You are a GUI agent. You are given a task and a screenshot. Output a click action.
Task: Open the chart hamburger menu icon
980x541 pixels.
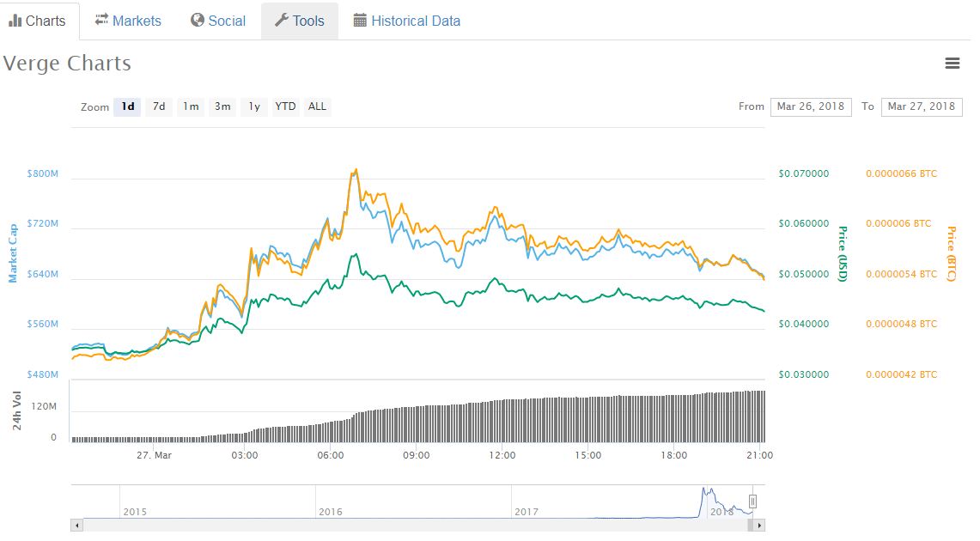click(952, 63)
